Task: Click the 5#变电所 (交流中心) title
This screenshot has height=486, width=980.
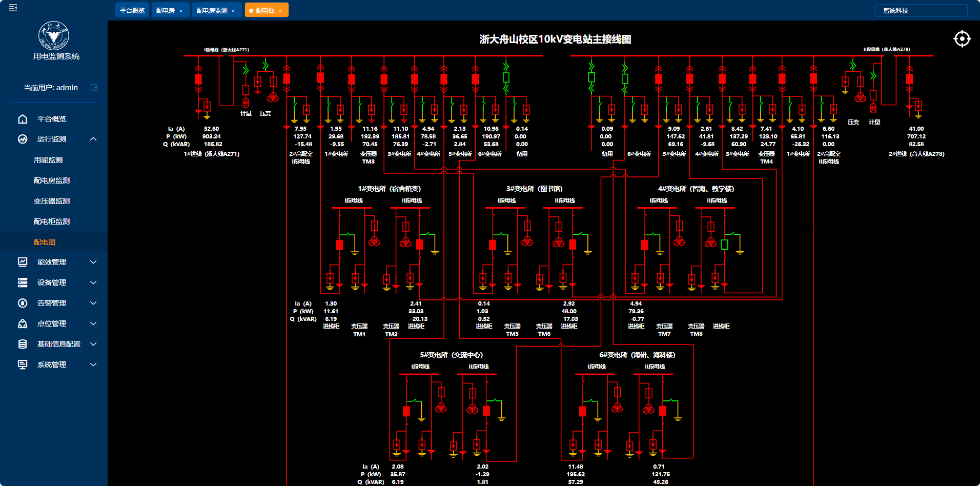Action: tap(452, 355)
